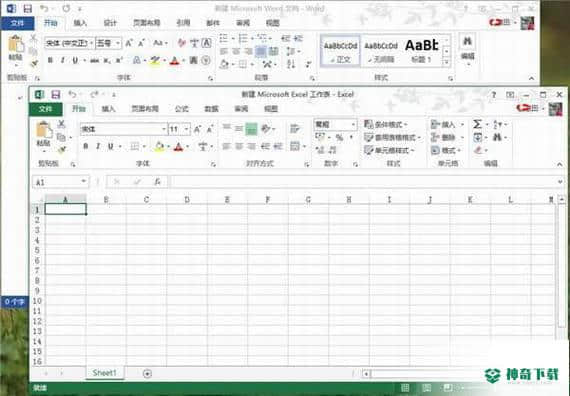Toggle Underline in Excel font group
This screenshot has height=396, width=570.
[111, 146]
